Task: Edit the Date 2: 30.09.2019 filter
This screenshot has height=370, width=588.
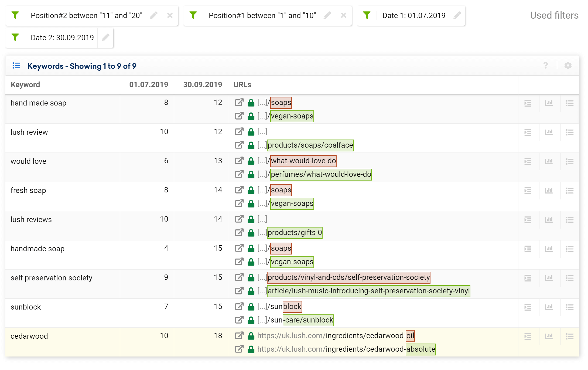Action: [x=105, y=38]
